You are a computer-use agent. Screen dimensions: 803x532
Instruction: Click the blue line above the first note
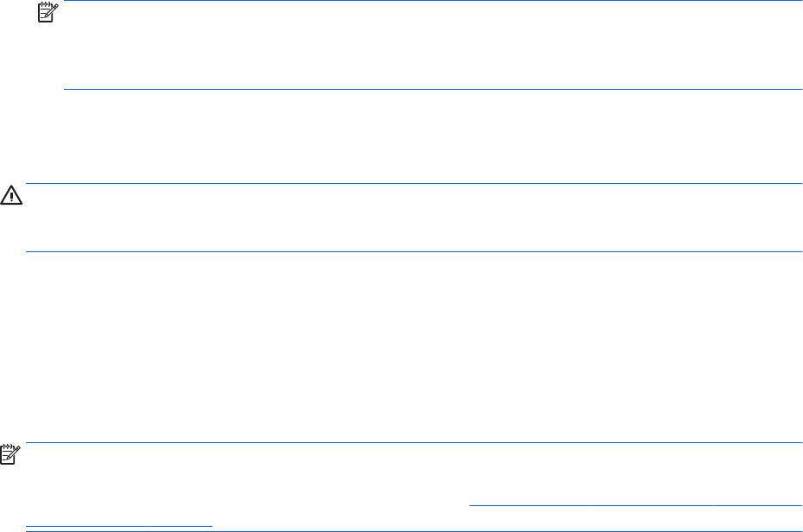tap(432, 1)
